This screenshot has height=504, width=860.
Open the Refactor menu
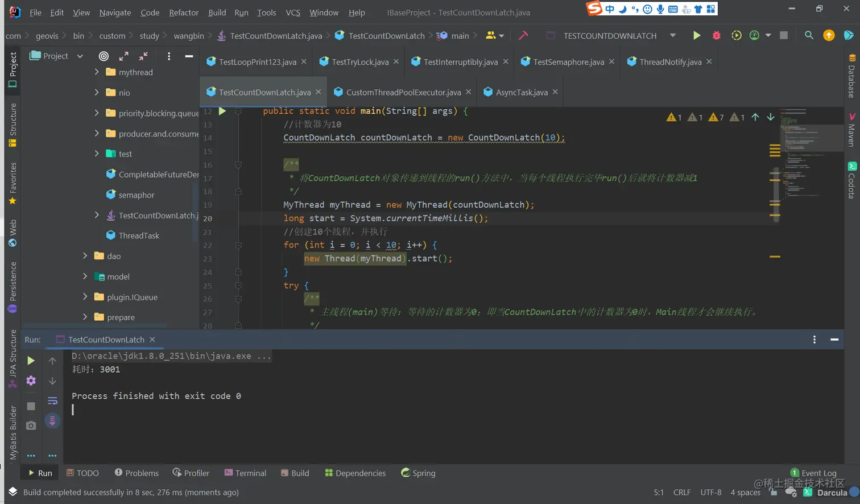pyautogui.click(x=184, y=13)
